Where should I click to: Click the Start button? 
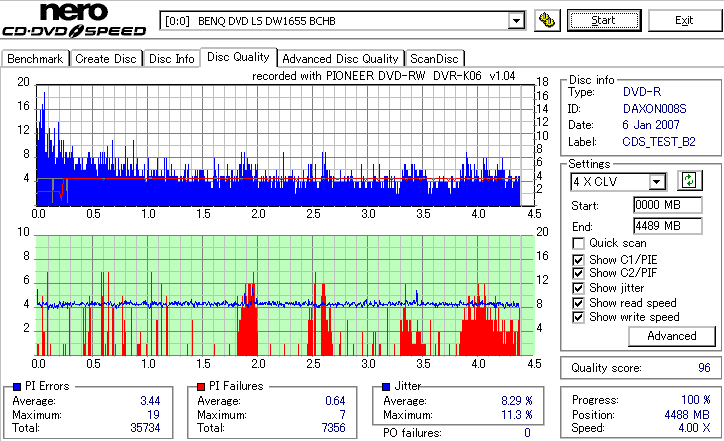click(604, 20)
